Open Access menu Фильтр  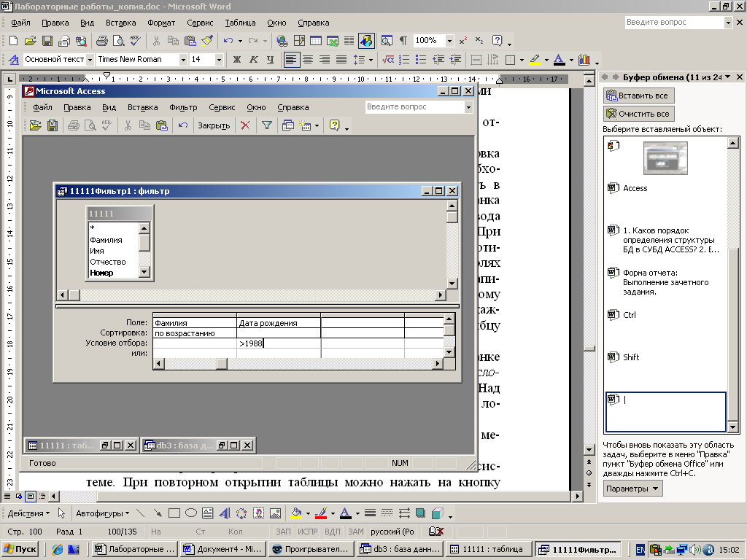tap(183, 107)
